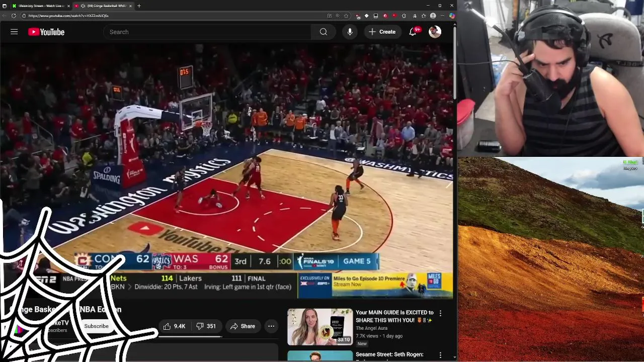Open The Angel Aura channel link
This screenshot has height=362, width=644.
(371, 328)
